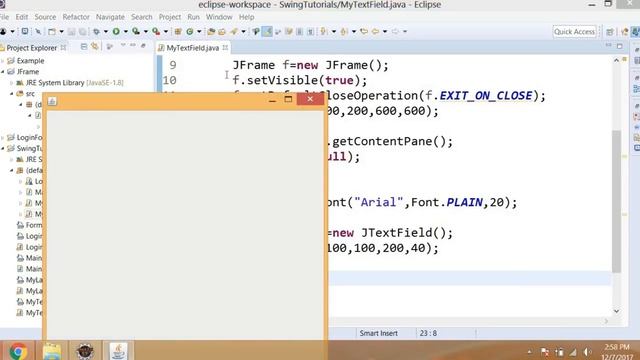
Task: Click the Java app icon on taskbar
Action: pyautogui.click(x=118, y=351)
